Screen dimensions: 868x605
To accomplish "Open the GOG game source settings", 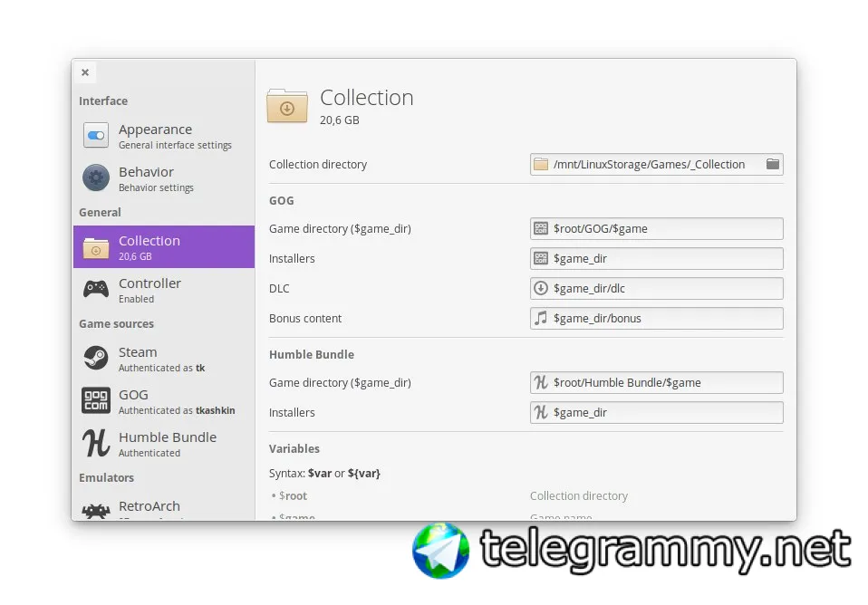I will coord(164,401).
